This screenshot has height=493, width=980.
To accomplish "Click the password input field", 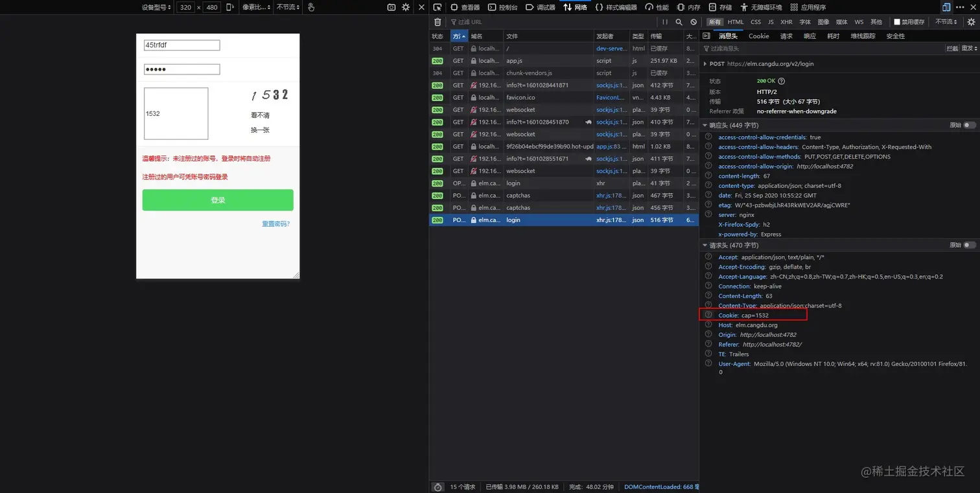I will coord(182,69).
